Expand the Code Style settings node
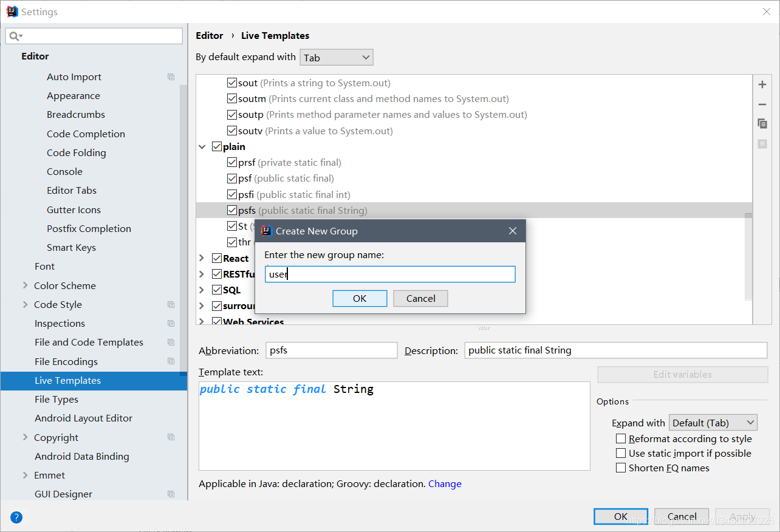Image resolution: width=780 pixels, height=532 pixels. tap(25, 304)
